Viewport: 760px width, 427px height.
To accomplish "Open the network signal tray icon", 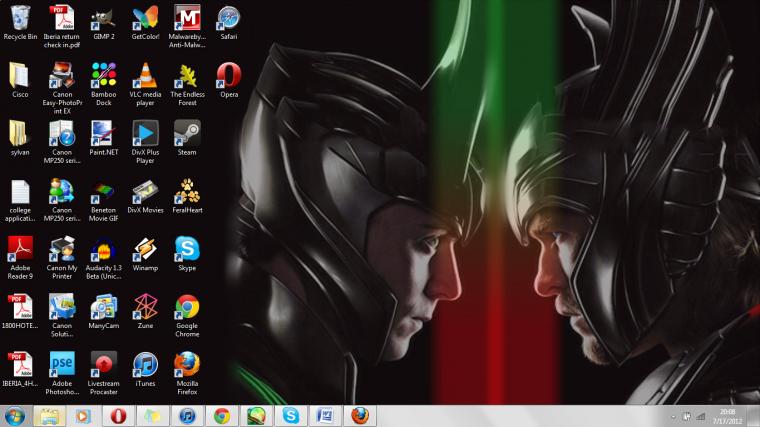I will pos(701,416).
